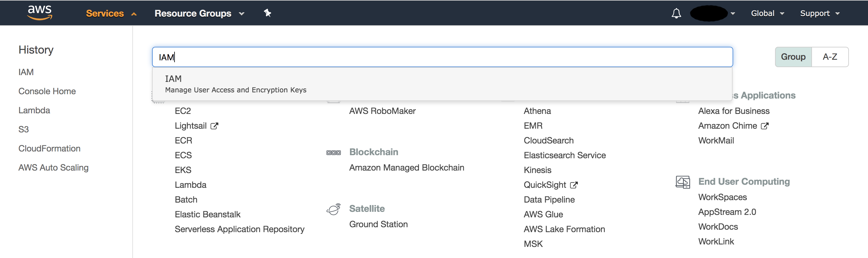The image size is (868, 258).
Task: Click the Blockchain category icon
Action: pos(333,152)
